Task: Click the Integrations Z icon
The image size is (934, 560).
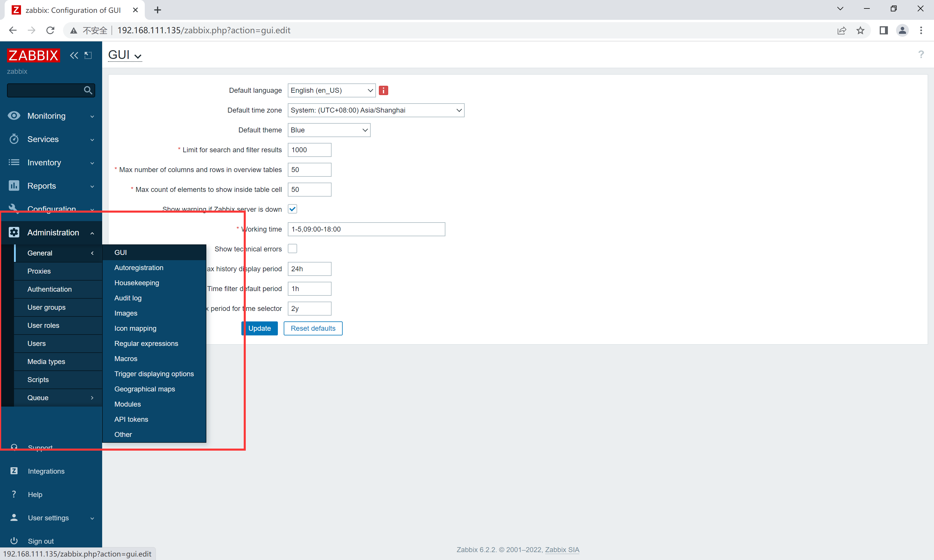Action: pos(14,470)
